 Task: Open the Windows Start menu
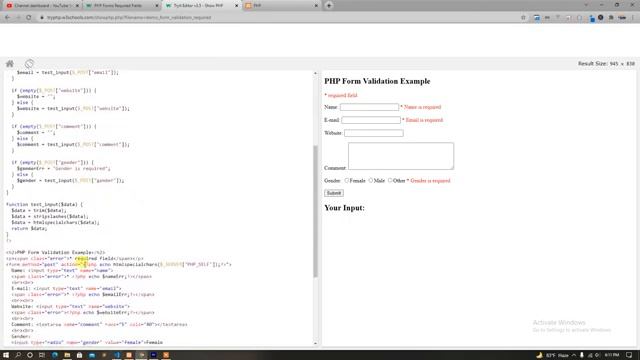point(6,355)
